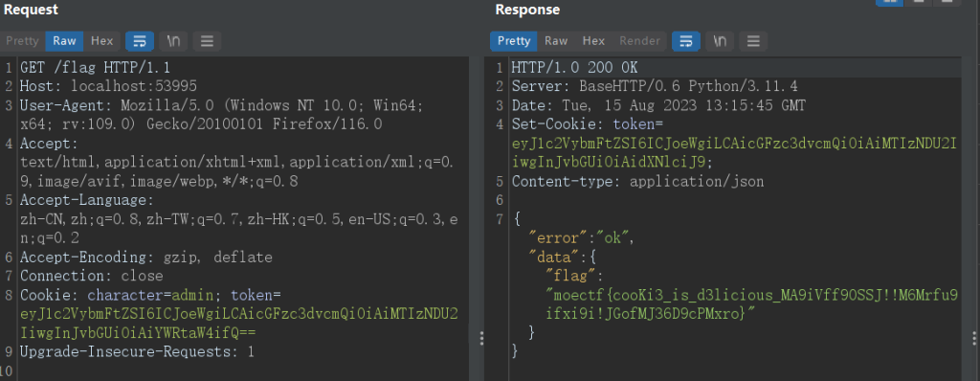Select the side-by-side layout icon

[889, 2]
